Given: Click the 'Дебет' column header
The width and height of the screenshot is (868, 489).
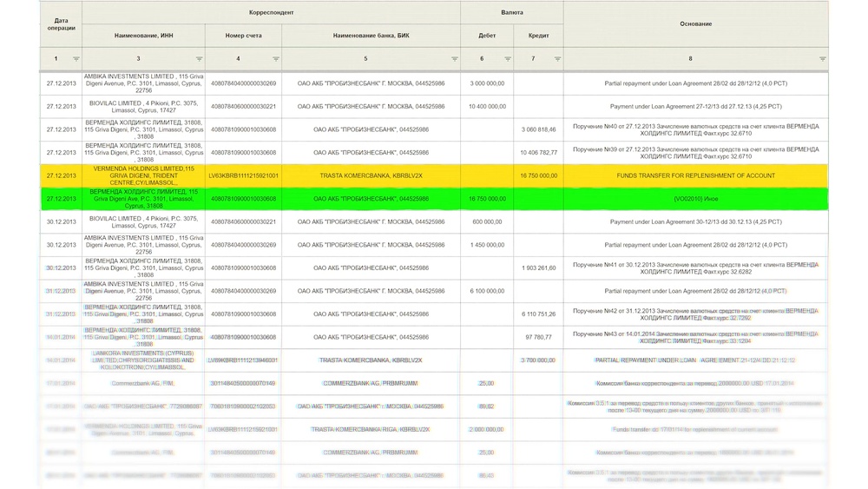Looking at the screenshot, I should coord(487,36).
